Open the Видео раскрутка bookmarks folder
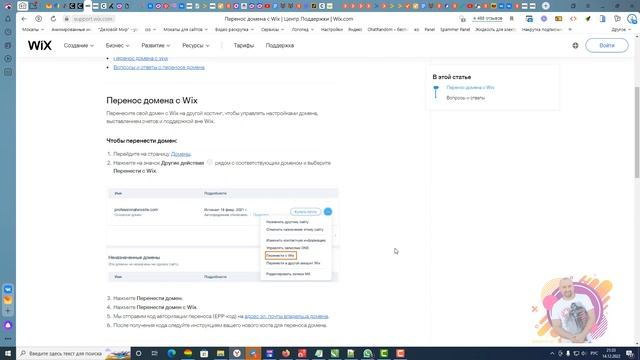 pos(234,29)
